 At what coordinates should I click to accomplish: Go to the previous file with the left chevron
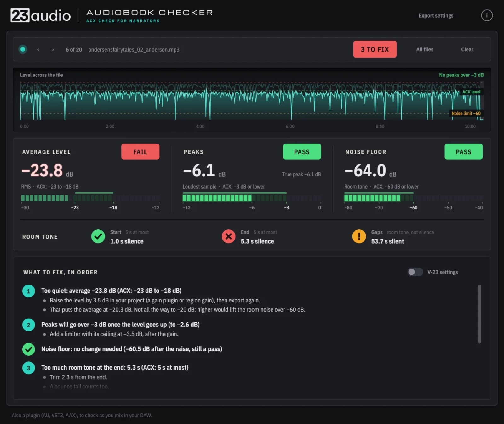(x=38, y=50)
